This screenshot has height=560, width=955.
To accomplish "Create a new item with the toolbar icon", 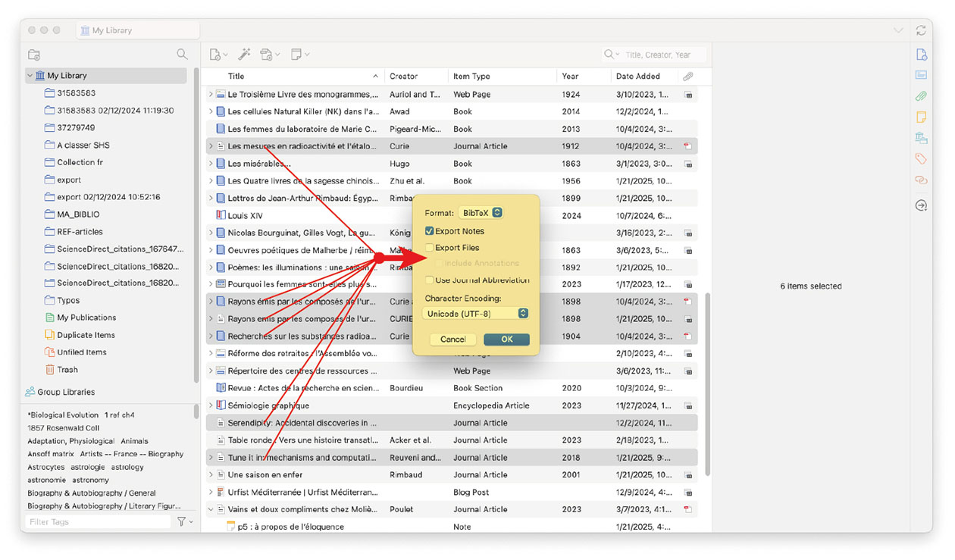I will pos(215,54).
